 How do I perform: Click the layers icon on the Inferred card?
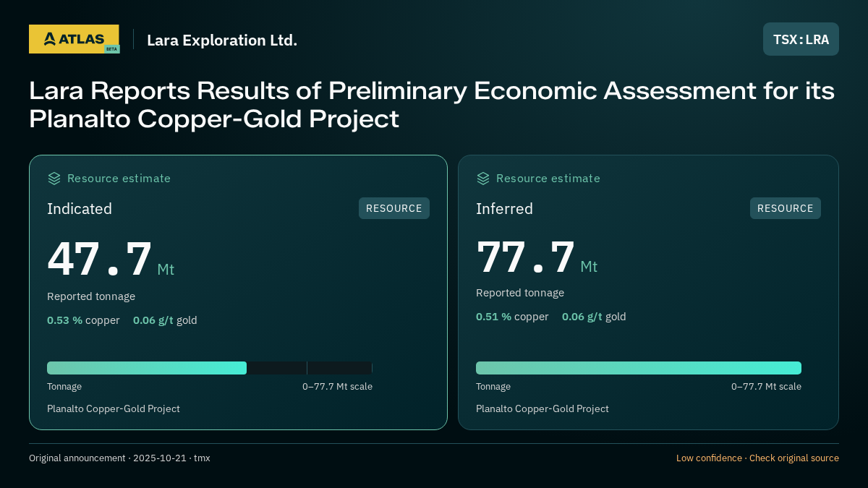[x=483, y=179]
